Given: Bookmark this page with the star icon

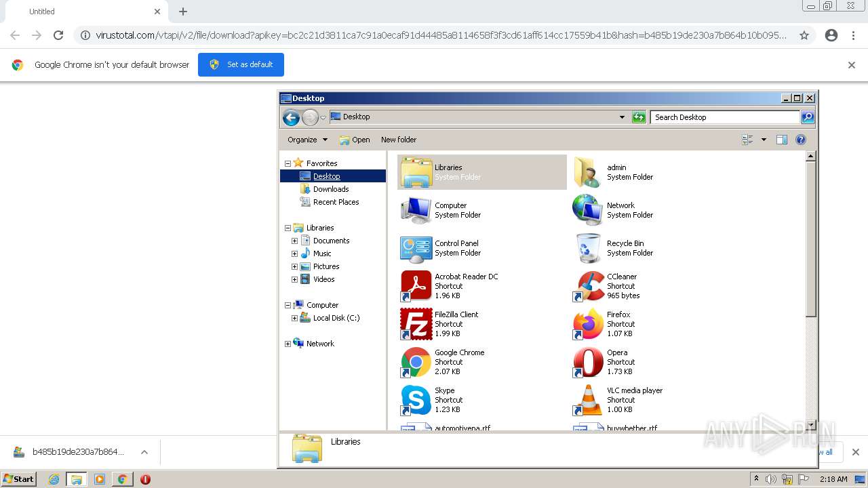Looking at the screenshot, I should point(804,35).
